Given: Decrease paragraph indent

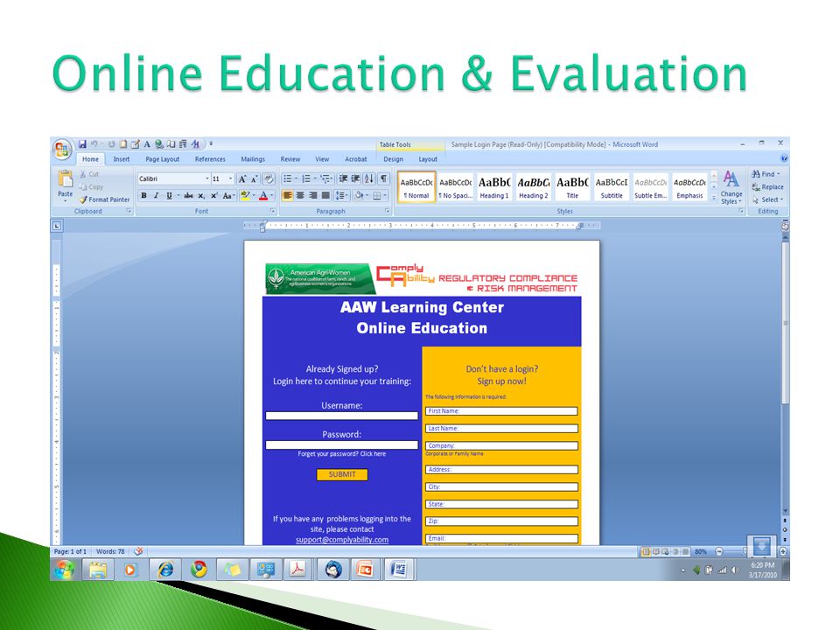Looking at the screenshot, I should coord(343,178).
